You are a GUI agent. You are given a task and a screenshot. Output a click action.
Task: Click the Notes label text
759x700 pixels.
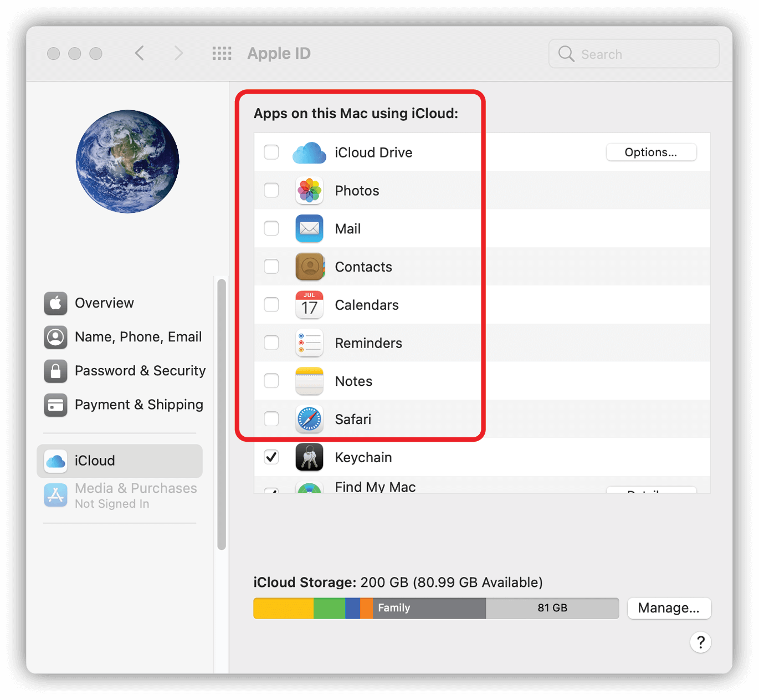coord(353,381)
